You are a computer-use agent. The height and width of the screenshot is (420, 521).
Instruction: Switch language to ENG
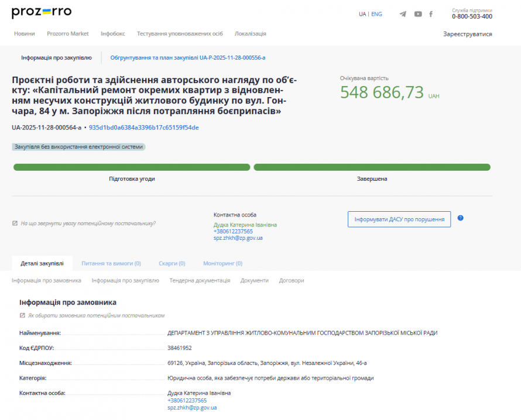point(376,14)
